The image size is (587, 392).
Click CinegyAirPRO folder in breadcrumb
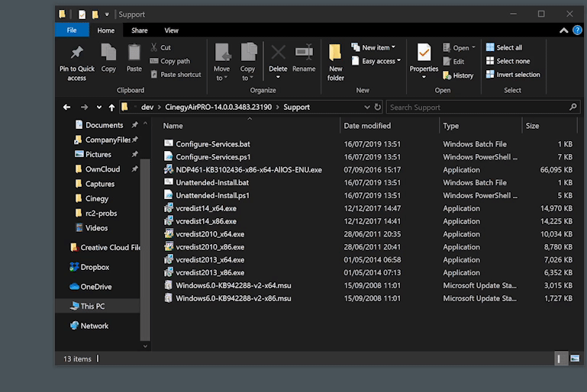[x=218, y=107]
